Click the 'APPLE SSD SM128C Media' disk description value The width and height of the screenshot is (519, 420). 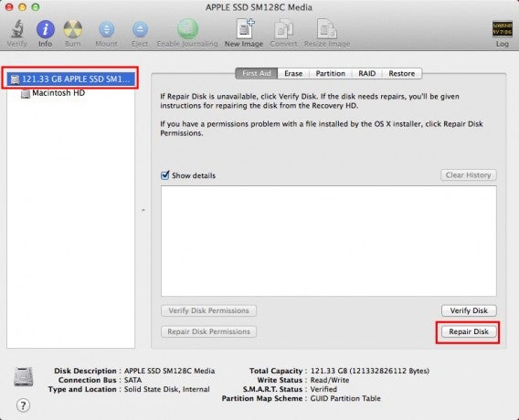pyautogui.click(x=169, y=371)
